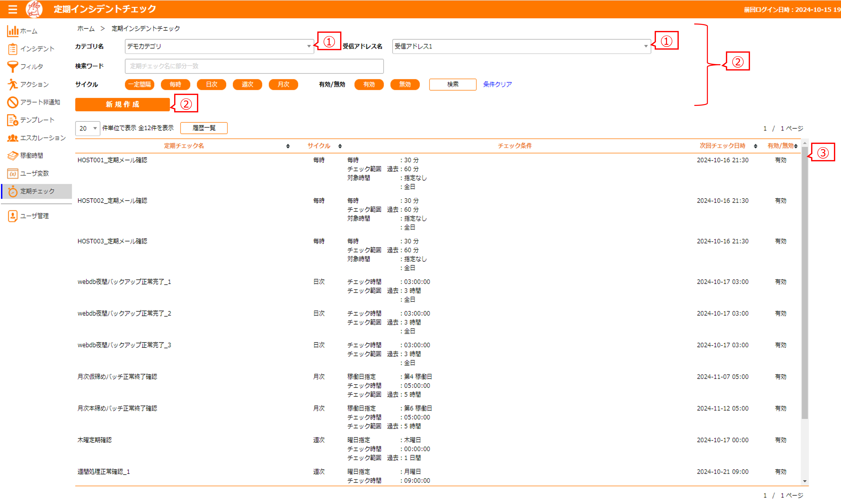The height and width of the screenshot is (504, 841).
Task: Click the Incident clipboard icon
Action: [13, 49]
